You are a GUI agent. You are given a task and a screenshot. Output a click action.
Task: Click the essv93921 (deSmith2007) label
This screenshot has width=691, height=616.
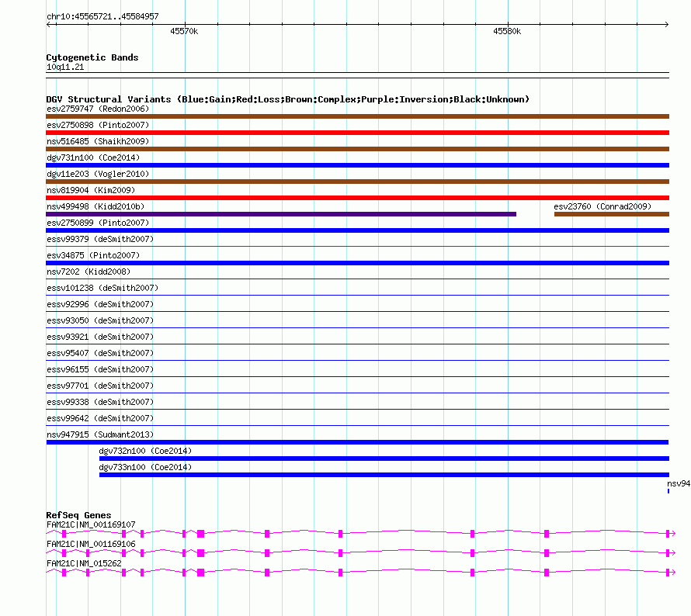click(100, 337)
